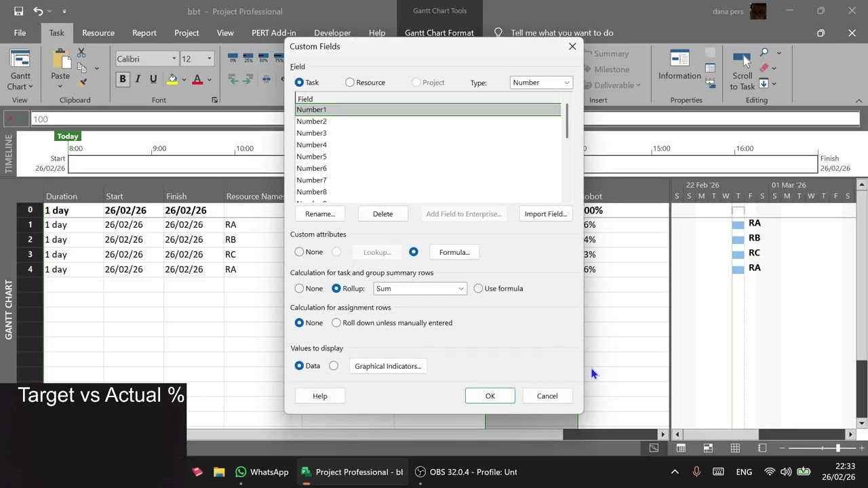Click the Copy icon in Clipboard group

[x=82, y=68]
